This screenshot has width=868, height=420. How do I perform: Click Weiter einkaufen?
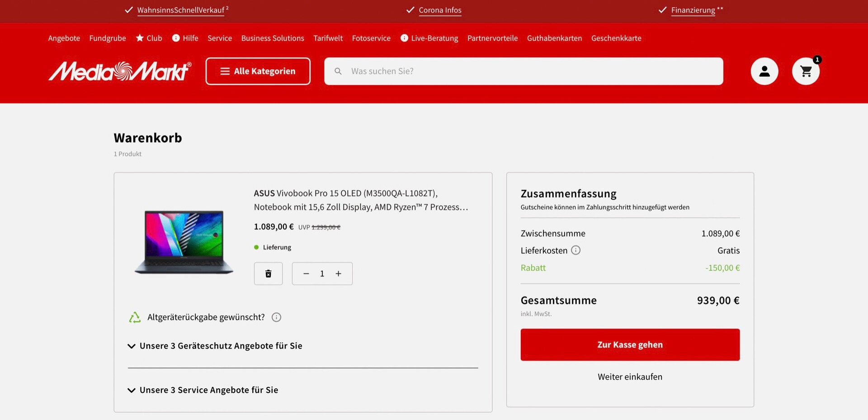[630, 377]
